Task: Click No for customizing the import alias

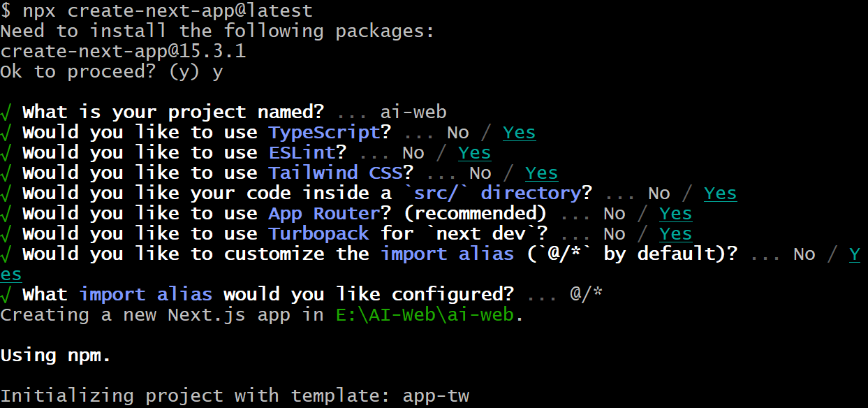Action: coord(804,254)
